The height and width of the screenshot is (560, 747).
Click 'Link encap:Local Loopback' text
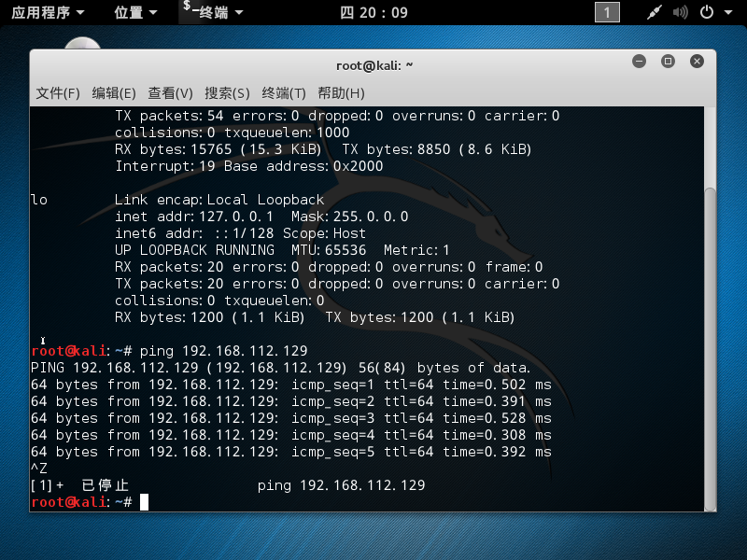pos(219,200)
